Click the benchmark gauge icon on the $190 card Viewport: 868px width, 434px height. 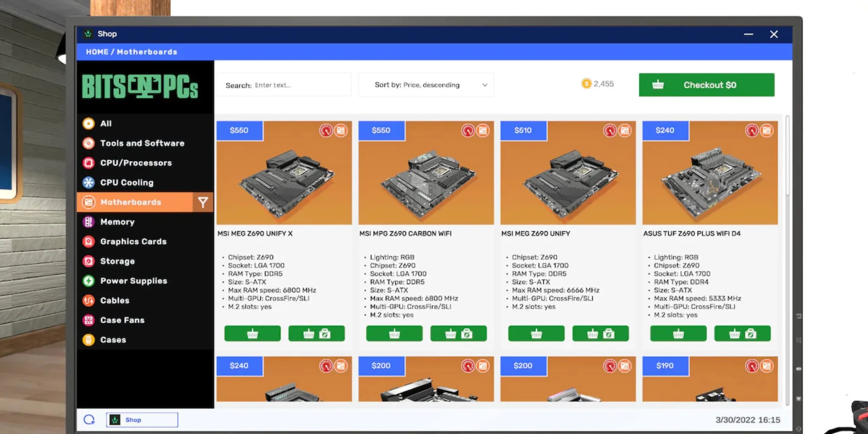tap(752, 366)
